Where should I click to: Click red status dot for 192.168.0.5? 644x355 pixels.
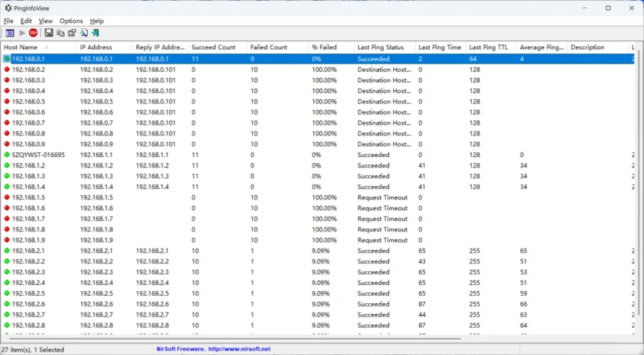pos(7,101)
